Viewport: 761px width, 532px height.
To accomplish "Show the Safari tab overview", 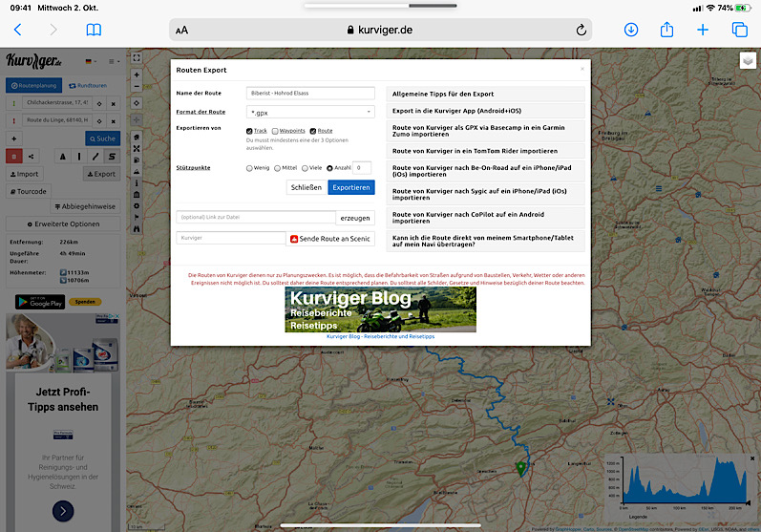I will coord(740,30).
